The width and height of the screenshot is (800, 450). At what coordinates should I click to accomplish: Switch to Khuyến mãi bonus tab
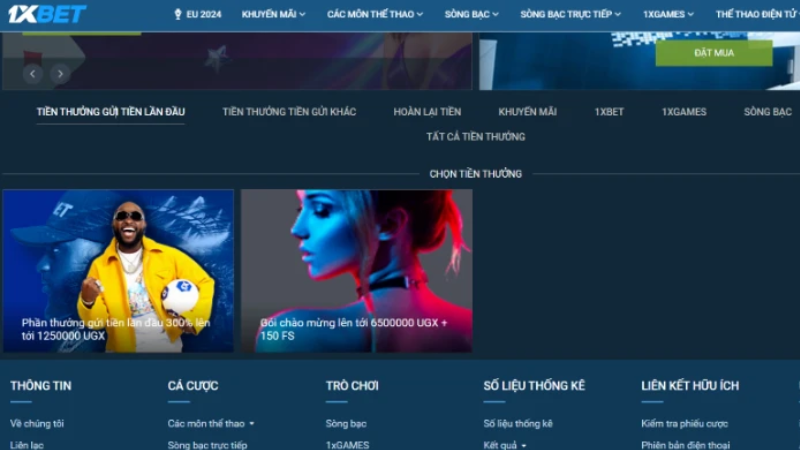tap(528, 112)
